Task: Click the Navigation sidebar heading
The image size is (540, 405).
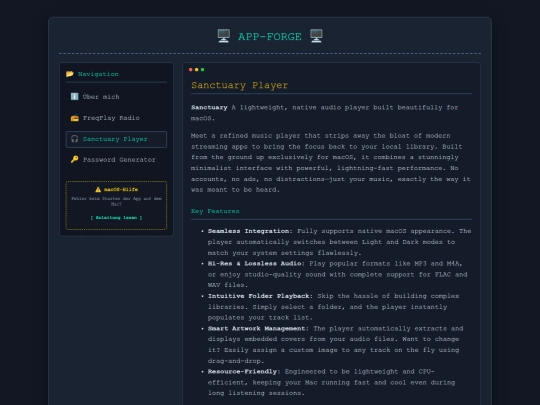Action: (98, 74)
